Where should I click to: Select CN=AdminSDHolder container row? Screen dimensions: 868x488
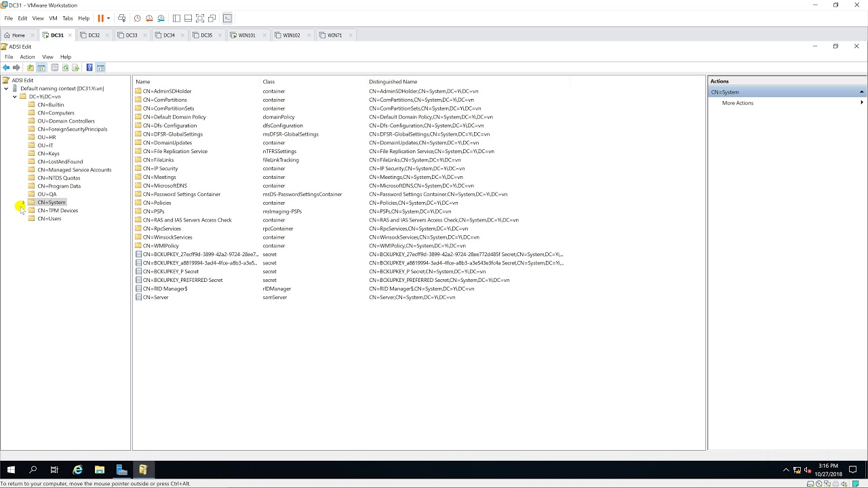tap(167, 91)
